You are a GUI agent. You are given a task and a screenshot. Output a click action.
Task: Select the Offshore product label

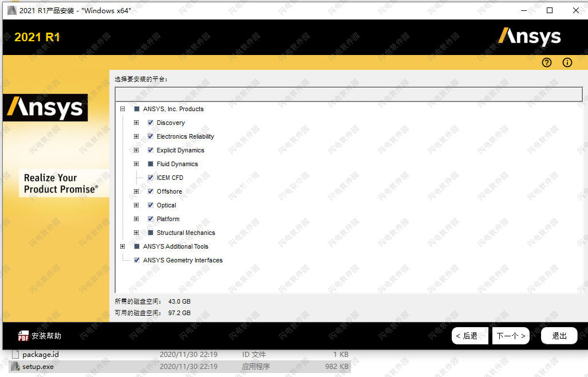pos(169,191)
